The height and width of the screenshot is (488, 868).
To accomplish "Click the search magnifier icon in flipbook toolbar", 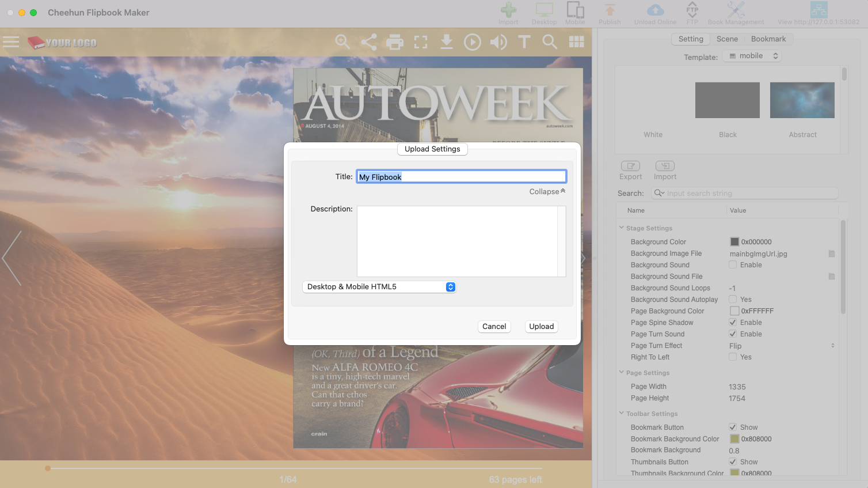I will (550, 42).
